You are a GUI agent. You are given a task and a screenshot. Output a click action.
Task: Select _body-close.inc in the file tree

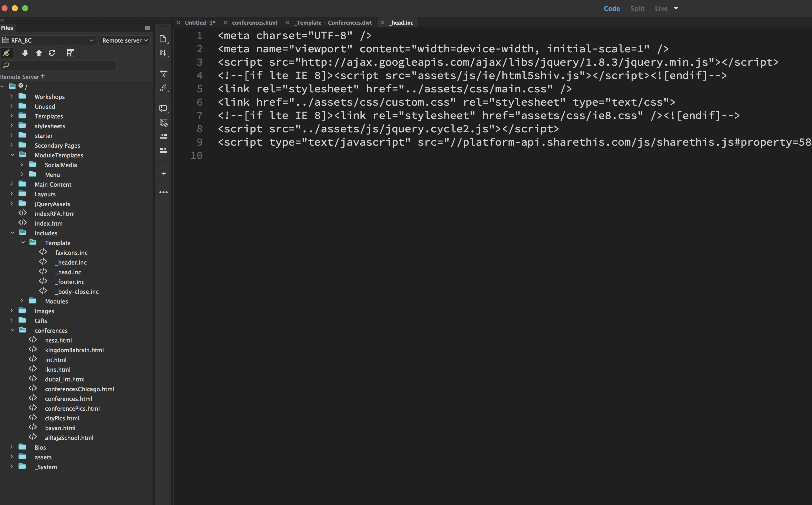point(77,291)
